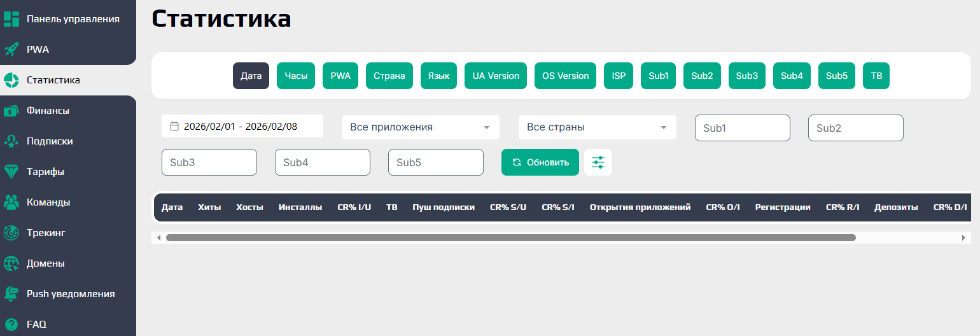Select the ISP grouping tab
Viewport: 980px width, 336px height.
[x=619, y=76]
